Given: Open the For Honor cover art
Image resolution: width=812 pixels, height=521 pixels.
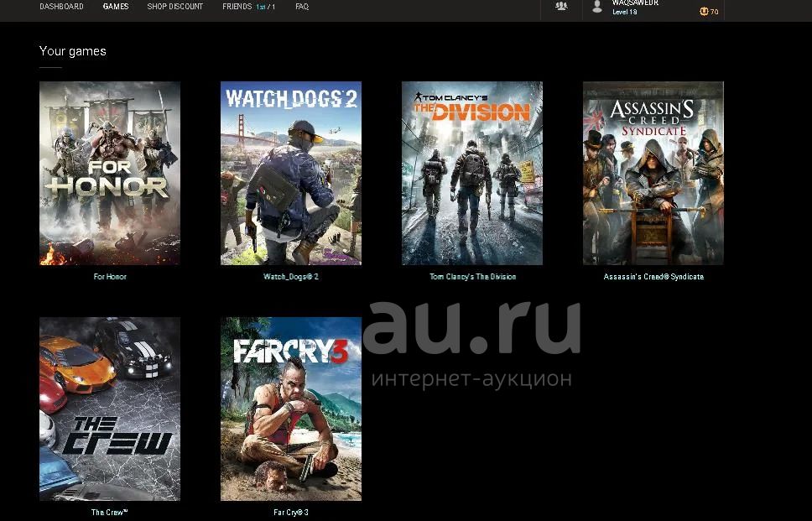Looking at the screenshot, I should click(110, 173).
